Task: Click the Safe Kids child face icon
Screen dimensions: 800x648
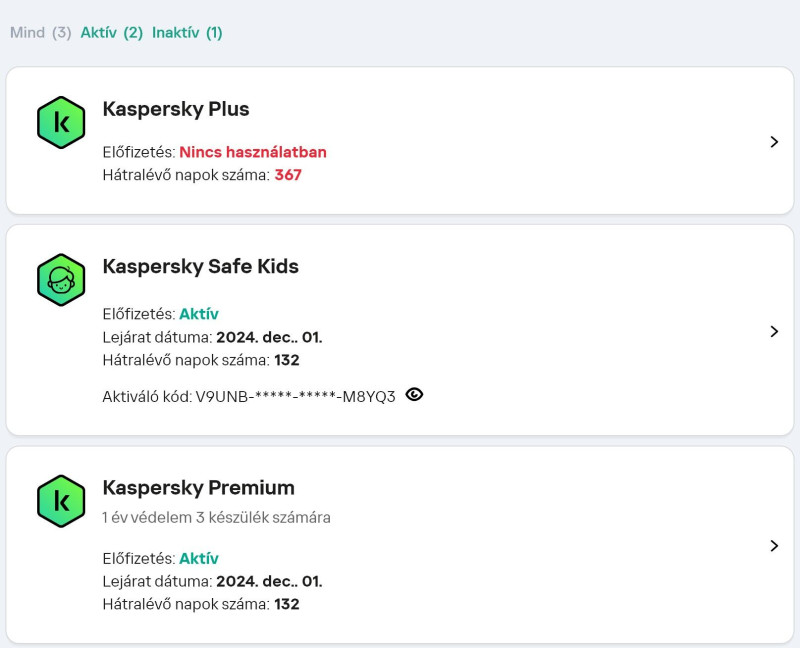Action: point(61,280)
